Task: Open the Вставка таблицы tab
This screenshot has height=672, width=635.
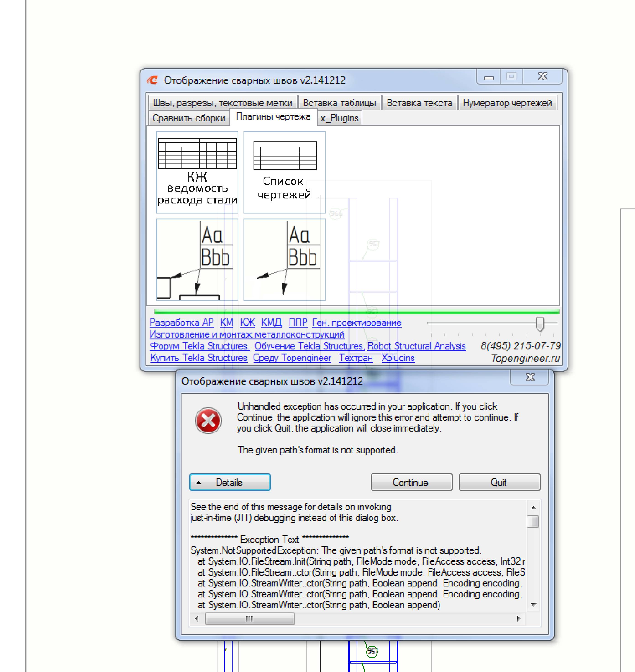Action: click(x=339, y=103)
